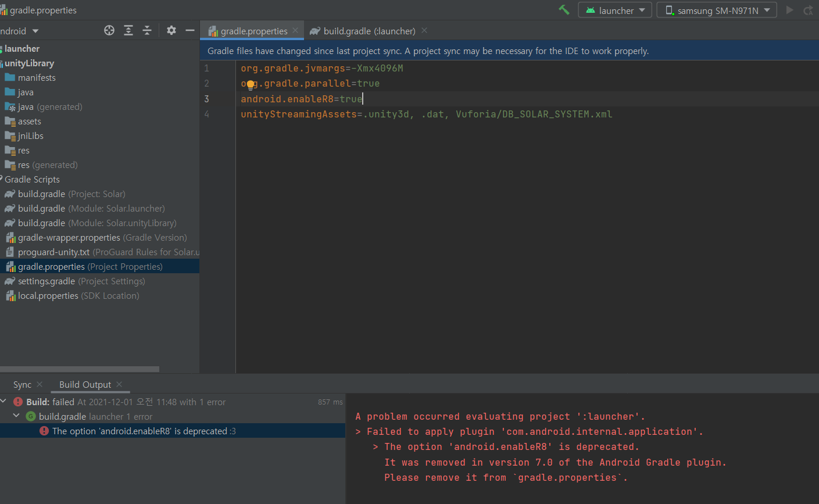Open project panel settings gear
This screenshot has width=819, height=504.
click(171, 30)
